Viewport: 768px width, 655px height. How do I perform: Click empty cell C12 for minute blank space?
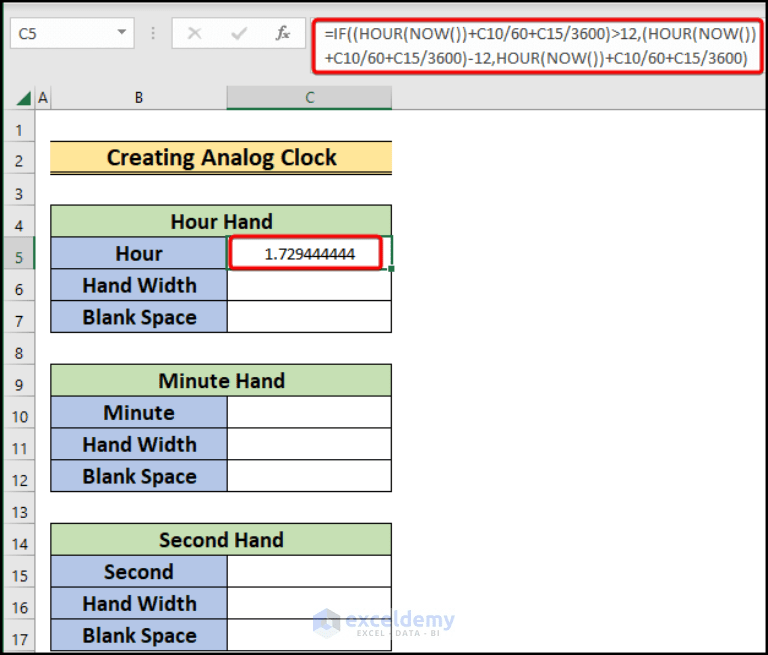309,476
